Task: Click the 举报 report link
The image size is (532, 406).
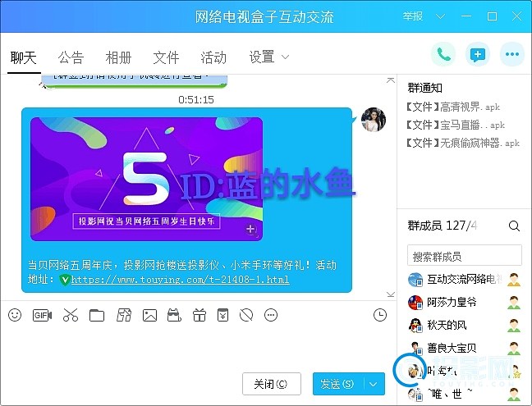Action: tap(413, 16)
